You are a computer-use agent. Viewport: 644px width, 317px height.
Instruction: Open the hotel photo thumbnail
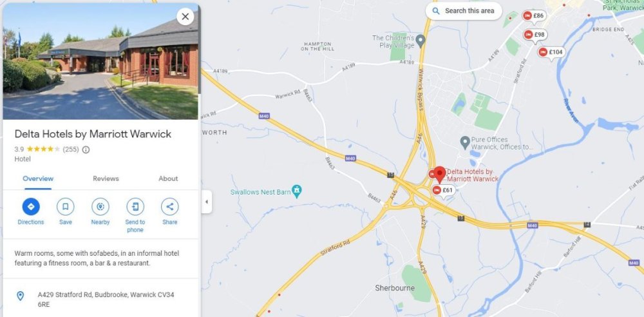(100, 61)
